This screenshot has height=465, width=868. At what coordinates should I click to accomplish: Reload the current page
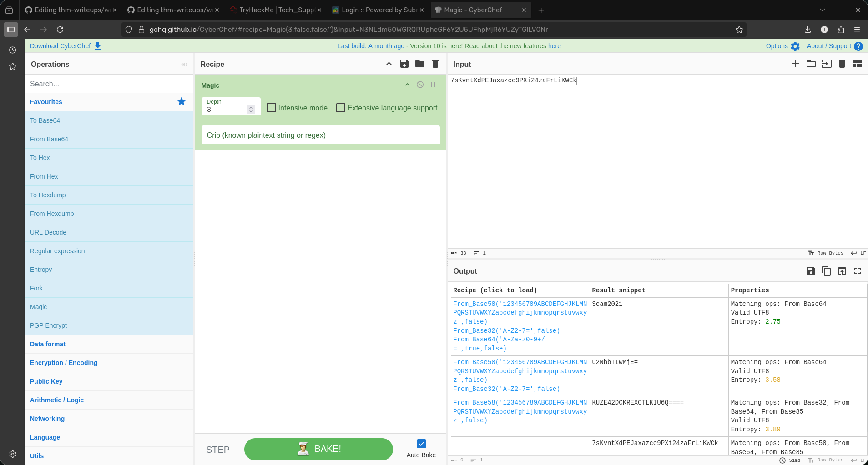click(60, 30)
